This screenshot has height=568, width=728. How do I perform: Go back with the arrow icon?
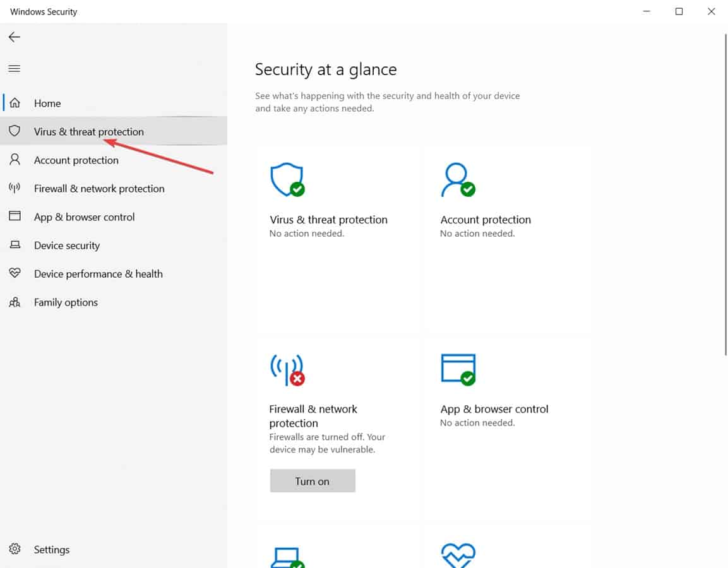pyautogui.click(x=15, y=37)
